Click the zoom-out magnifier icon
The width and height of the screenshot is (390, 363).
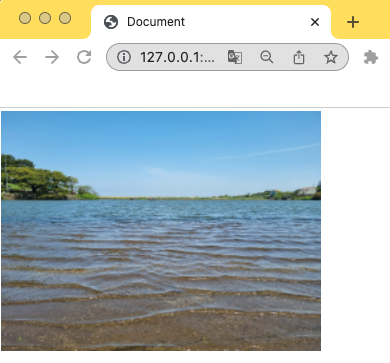tap(267, 57)
